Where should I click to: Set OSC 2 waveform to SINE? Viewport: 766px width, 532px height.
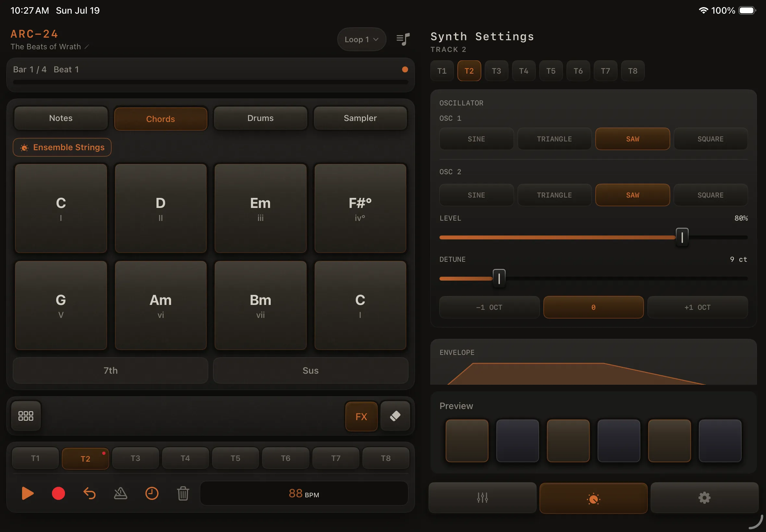[x=476, y=195]
